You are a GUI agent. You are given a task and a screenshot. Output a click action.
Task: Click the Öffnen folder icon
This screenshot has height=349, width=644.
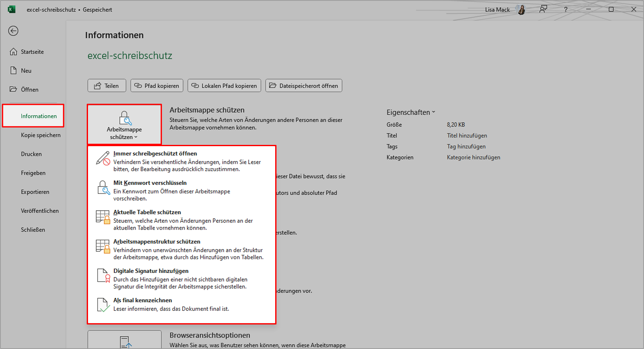13,89
